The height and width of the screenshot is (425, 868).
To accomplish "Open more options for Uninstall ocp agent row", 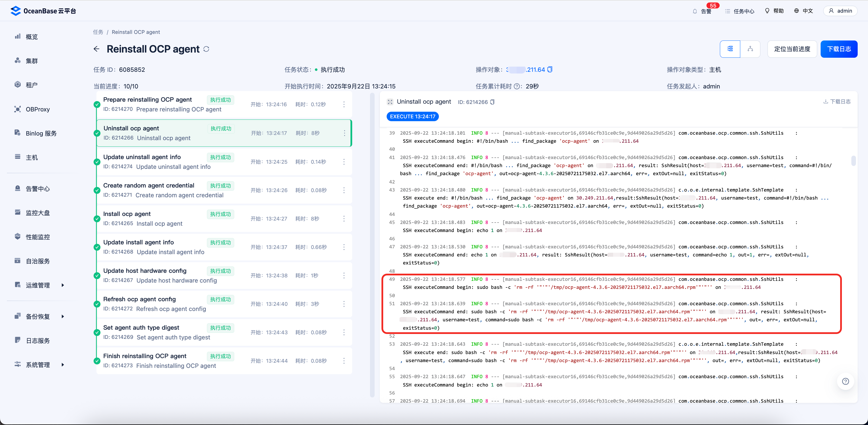I will coord(344,133).
